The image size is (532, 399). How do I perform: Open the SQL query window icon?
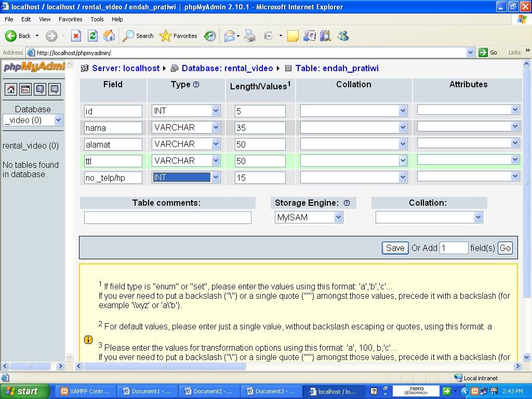tap(25, 89)
